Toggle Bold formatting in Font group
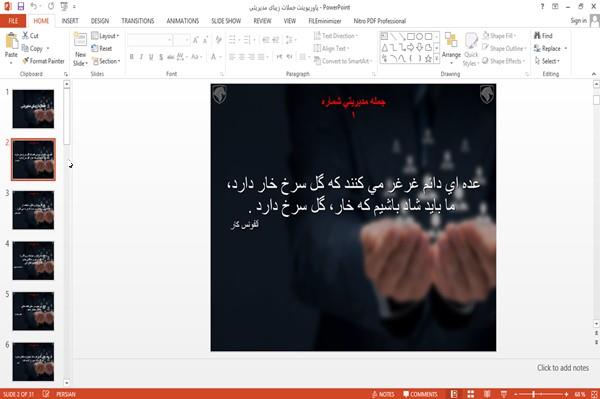The height and width of the screenshot is (399, 600). (x=132, y=57)
